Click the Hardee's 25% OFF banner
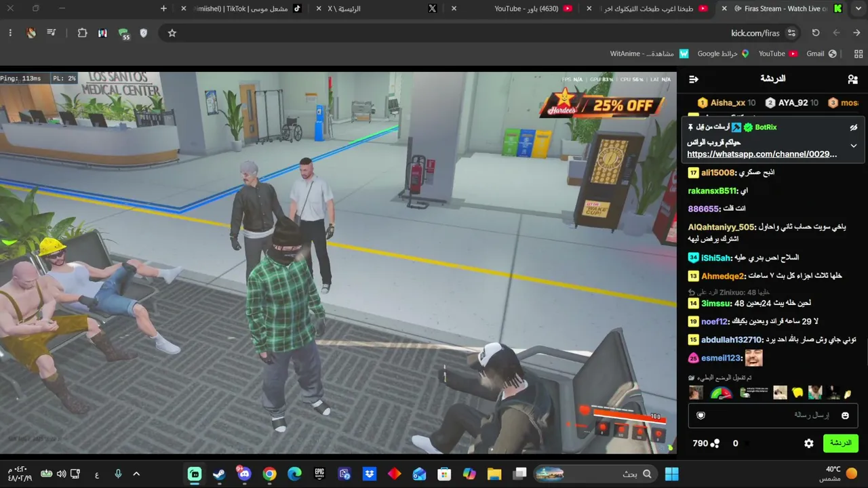The height and width of the screenshot is (488, 868). (601, 104)
